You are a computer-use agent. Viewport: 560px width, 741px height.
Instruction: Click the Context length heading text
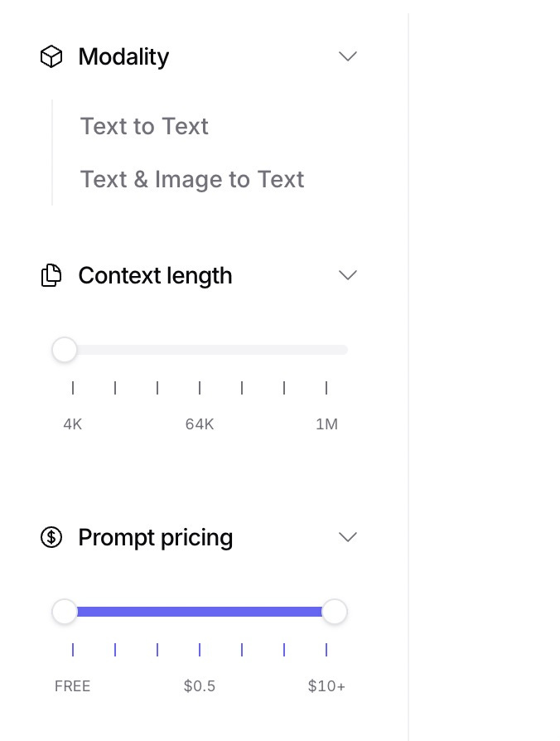point(155,275)
